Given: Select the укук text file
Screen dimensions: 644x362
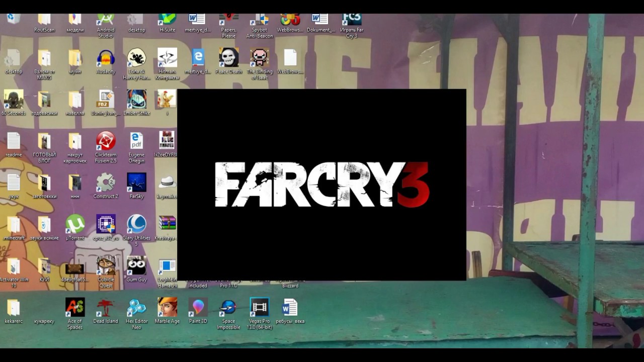Looking at the screenshot, I should tap(14, 186).
